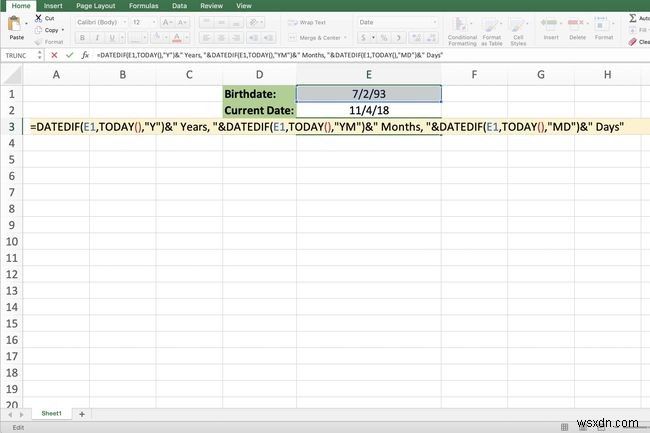Open the Calibri (Body) font dropdown
The image size is (650, 433).
[101, 22]
